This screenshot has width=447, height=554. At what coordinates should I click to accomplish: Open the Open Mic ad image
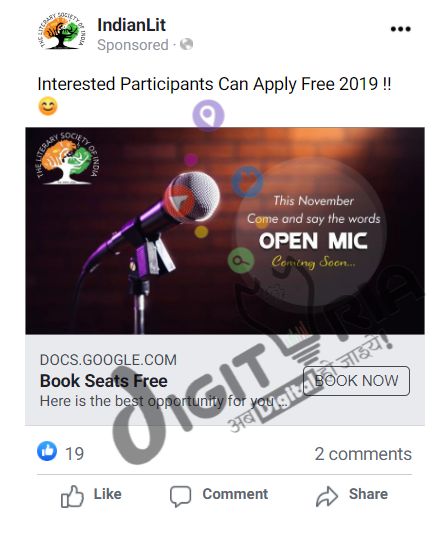point(225,231)
